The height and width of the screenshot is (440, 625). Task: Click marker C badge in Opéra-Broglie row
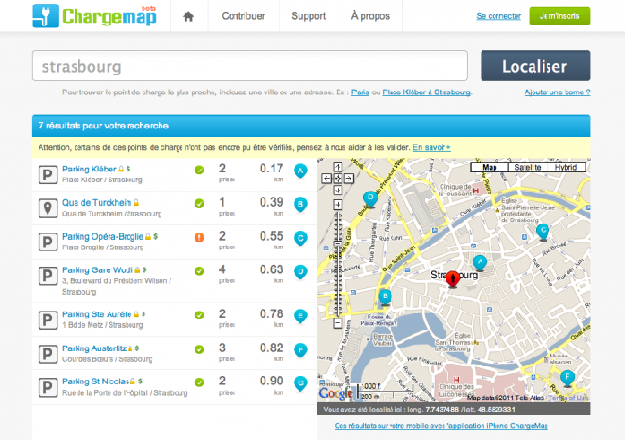(x=301, y=239)
